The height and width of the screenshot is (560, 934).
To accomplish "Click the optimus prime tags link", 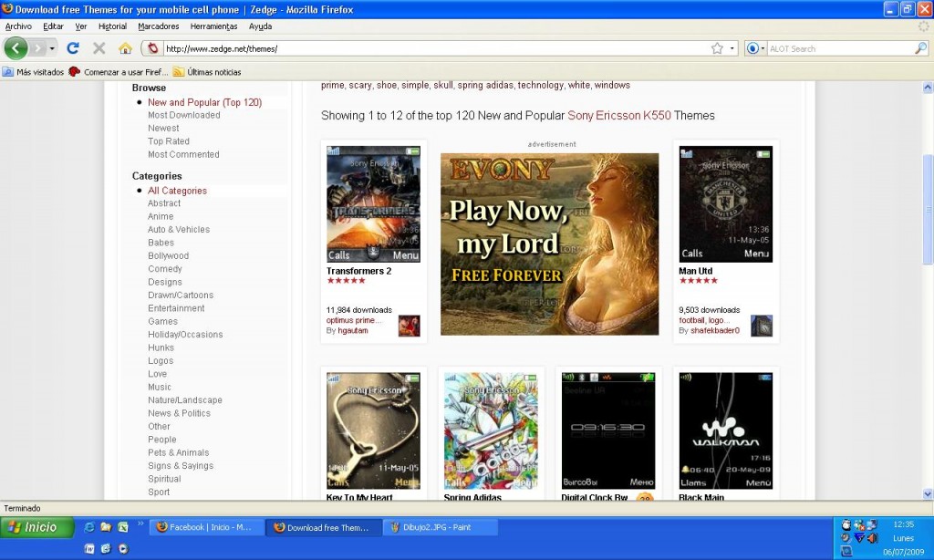I will click(353, 320).
